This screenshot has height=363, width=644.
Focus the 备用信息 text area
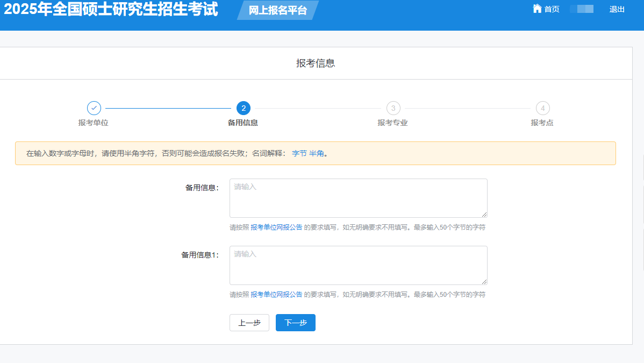pos(358,198)
